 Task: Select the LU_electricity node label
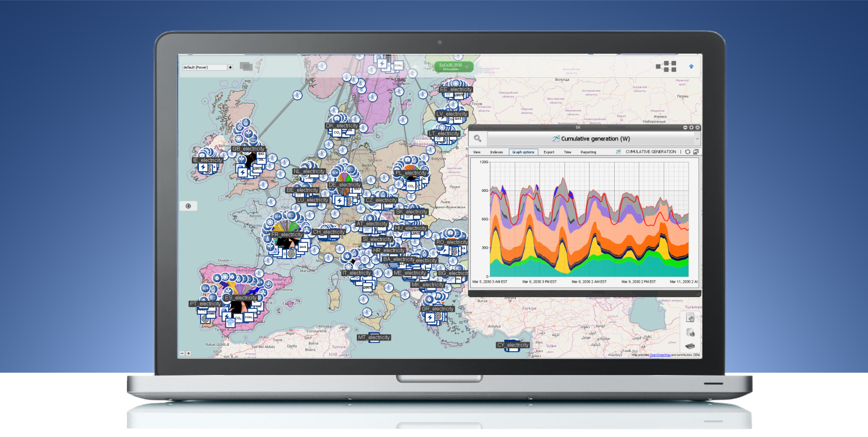pos(313,200)
